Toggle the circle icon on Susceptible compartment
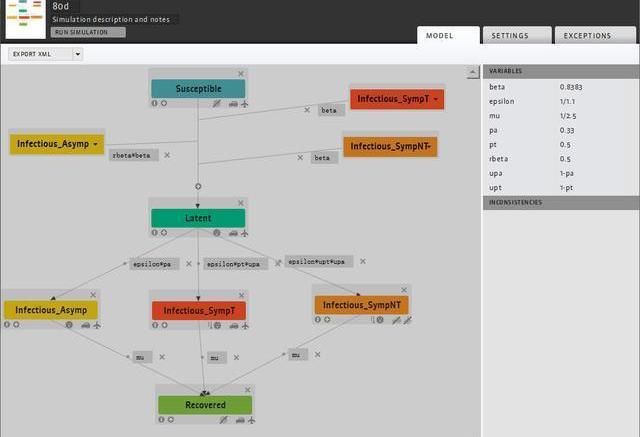This screenshot has height=437, width=640. [164, 103]
